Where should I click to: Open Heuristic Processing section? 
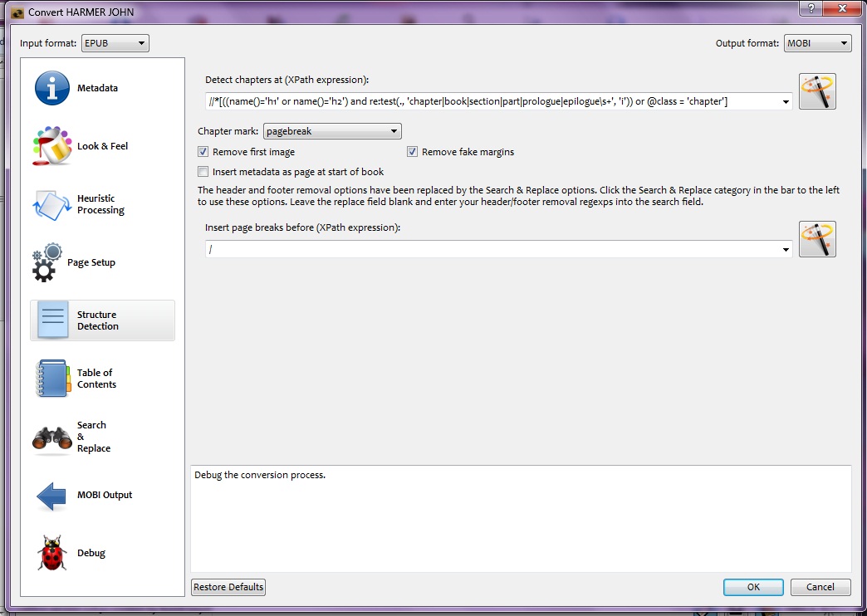102,204
